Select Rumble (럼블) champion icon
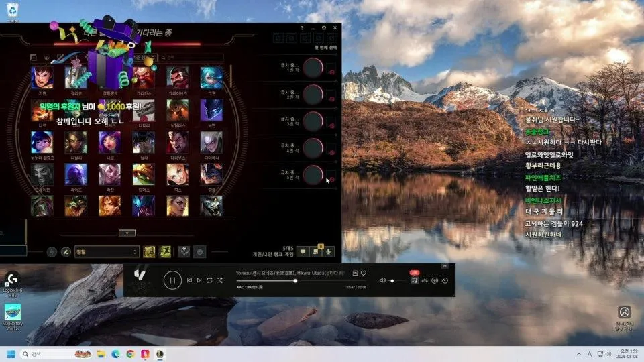Viewport: 644px width, 362px height. tap(211, 174)
